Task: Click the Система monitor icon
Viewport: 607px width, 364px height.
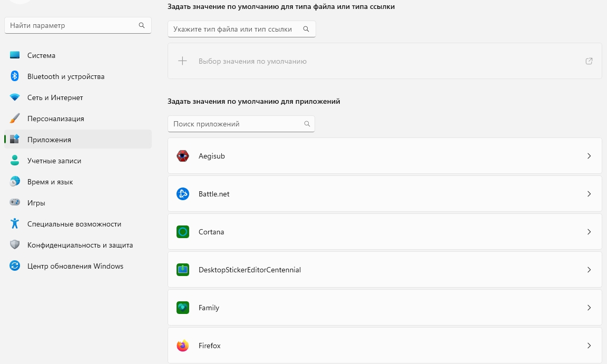Action: (15, 55)
